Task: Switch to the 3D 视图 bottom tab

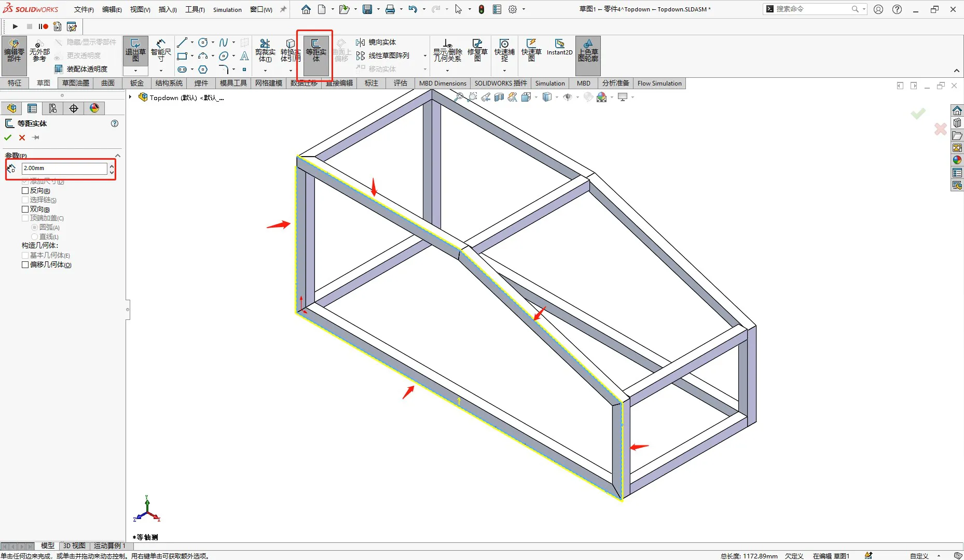Action: (x=74, y=545)
